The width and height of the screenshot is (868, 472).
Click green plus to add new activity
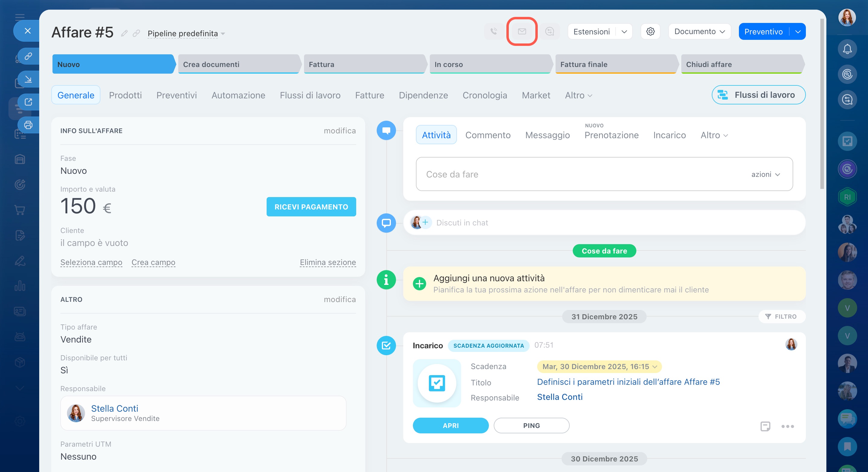[x=419, y=284]
